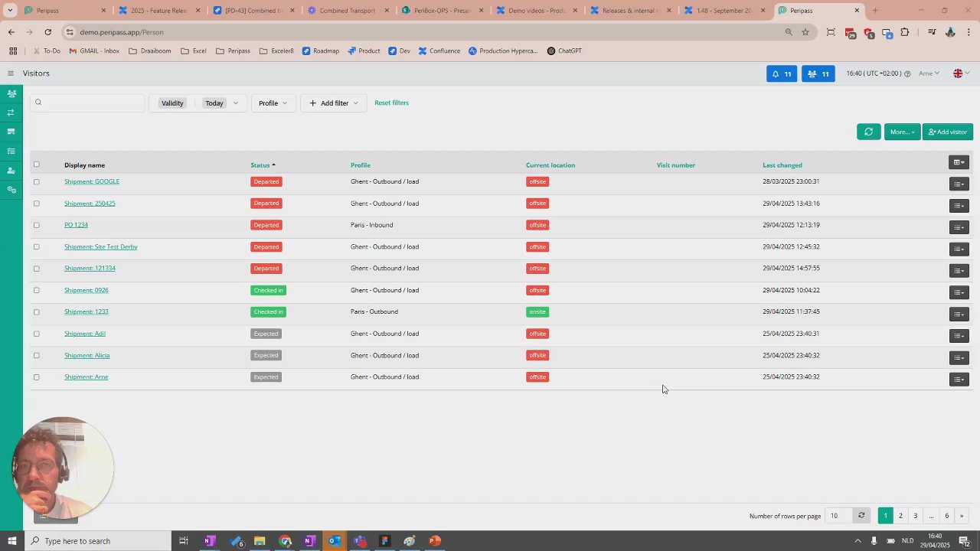Screen dimensions: 980x551
Task: Click the Add visitor button
Action: tap(948, 132)
